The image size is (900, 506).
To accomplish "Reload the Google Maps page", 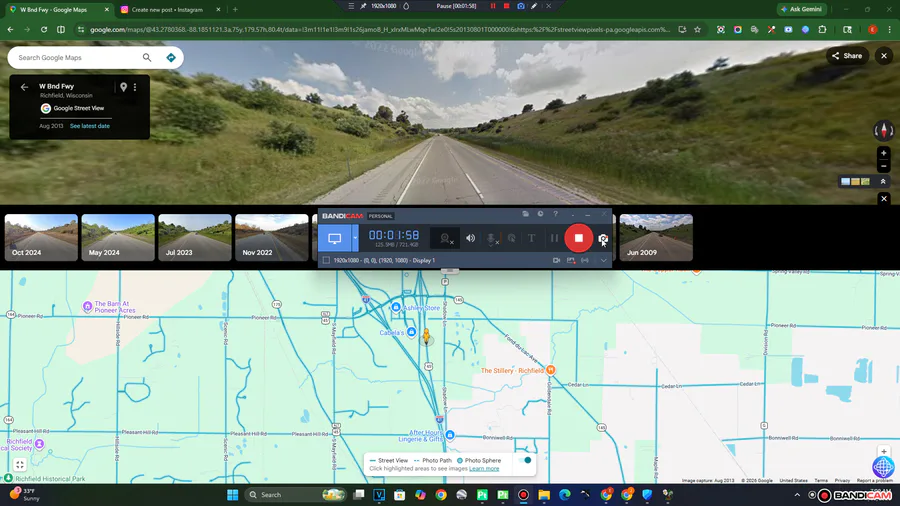I will [44, 29].
